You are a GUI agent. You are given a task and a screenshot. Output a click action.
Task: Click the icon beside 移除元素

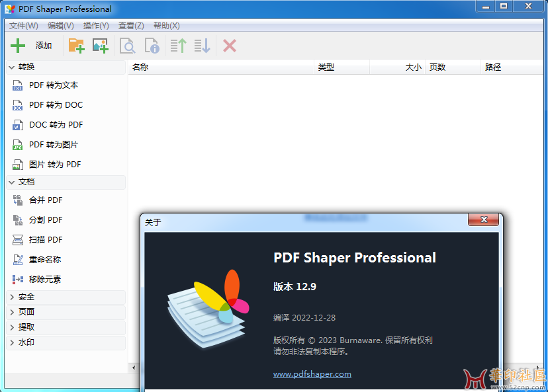coord(17,279)
